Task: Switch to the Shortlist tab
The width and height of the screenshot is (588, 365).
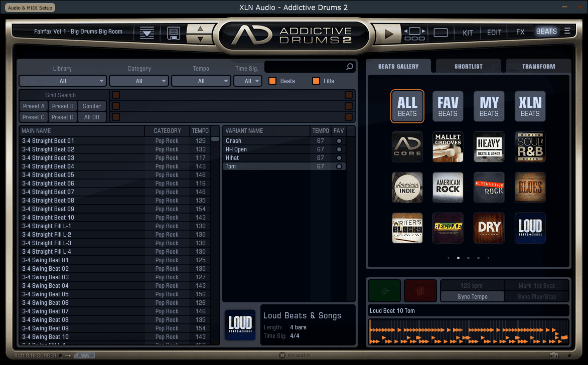Action: 469,66
